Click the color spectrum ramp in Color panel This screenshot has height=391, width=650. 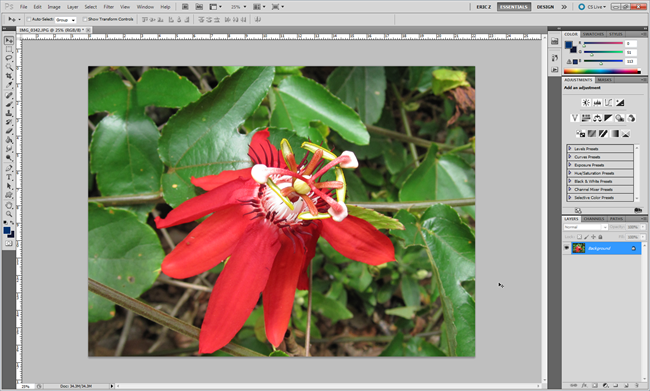click(602, 71)
